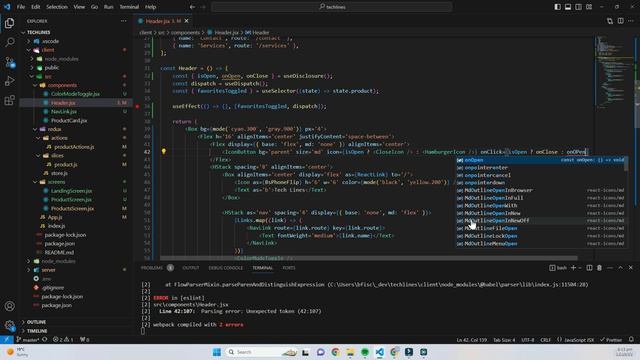This screenshot has width=640, height=360.
Task: Collapse the screens folder
Action: (56, 182)
